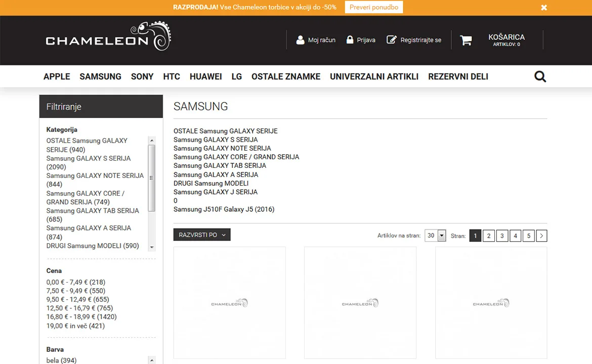Filter by Samsung GALAXY NOTE SERIJA (844)
The height and width of the screenshot is (364, 592).
click(95, 180)
